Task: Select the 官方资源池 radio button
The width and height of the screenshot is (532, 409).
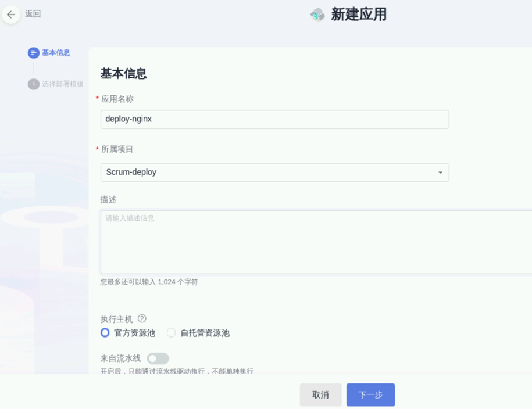Action: coord(105,333)
